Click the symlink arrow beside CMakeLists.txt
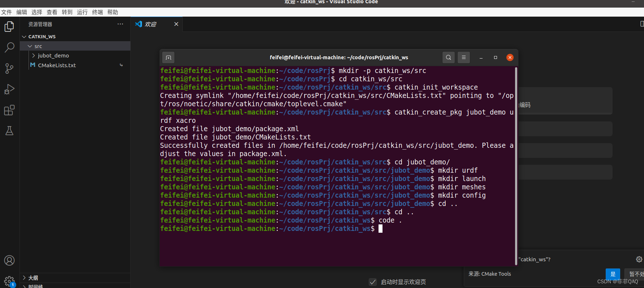Image resolution: width=644 pixels, height=288 pixels. 121,65
